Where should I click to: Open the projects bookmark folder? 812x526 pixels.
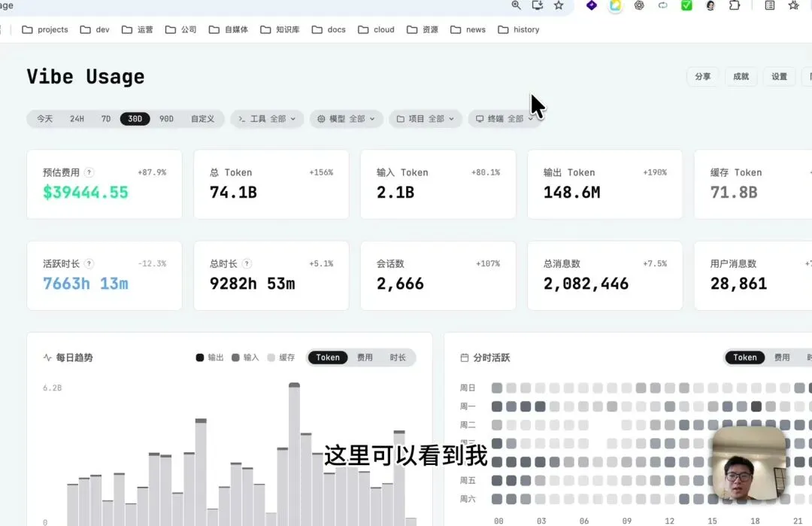(x=45, y=29)
